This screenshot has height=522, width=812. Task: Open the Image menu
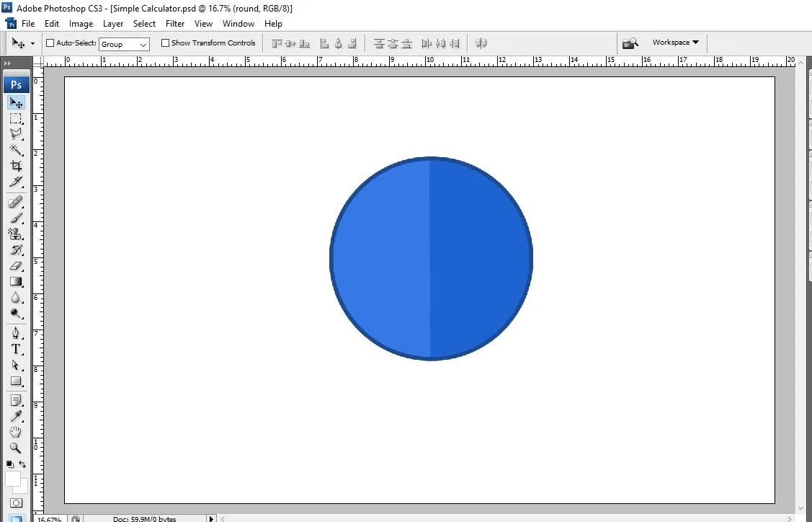(81, 24)
